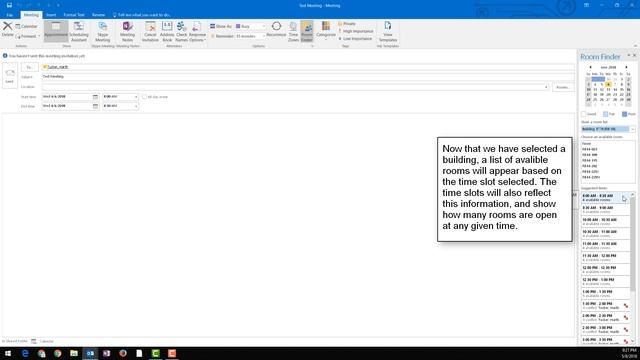Click Tell me what you want to do
Viewport: 640px width, 360px height.
click(x=142, y=15)
